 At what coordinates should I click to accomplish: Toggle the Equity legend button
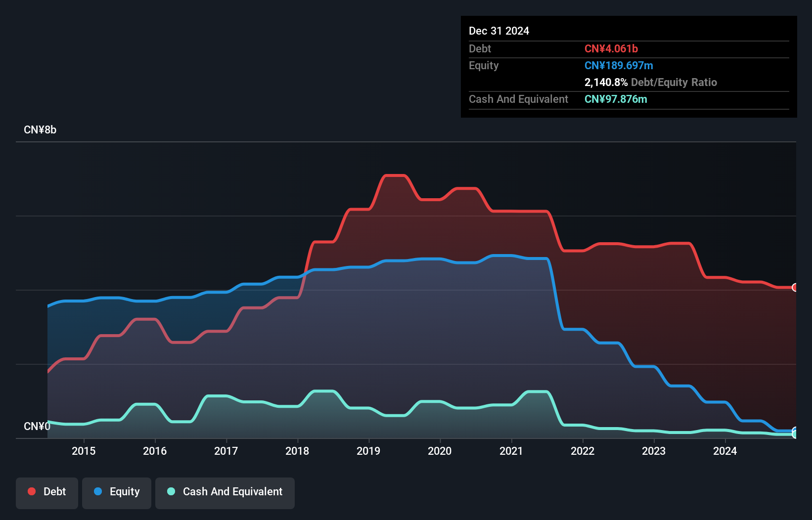pyautogui.click(x=117, y=493)
